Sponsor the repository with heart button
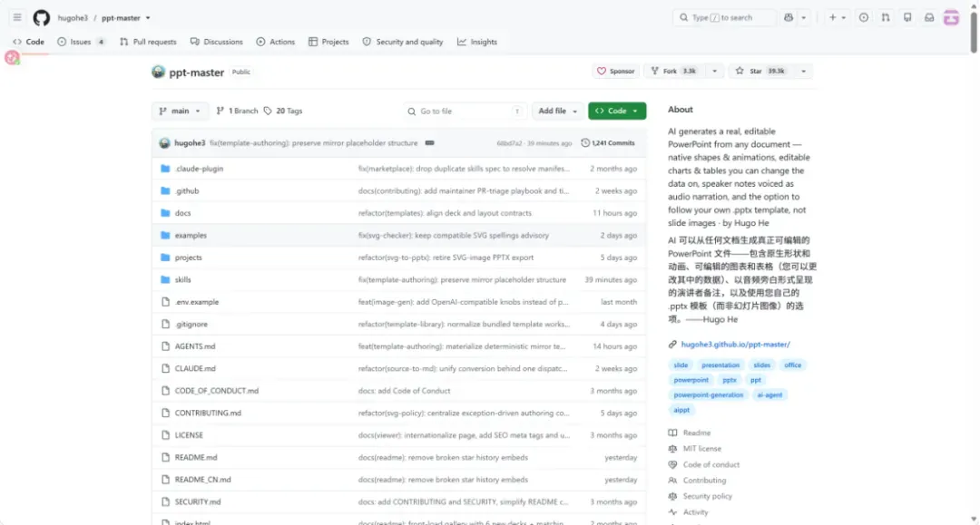The width and height of the screenshot is (980, 525). click(615, 71)
